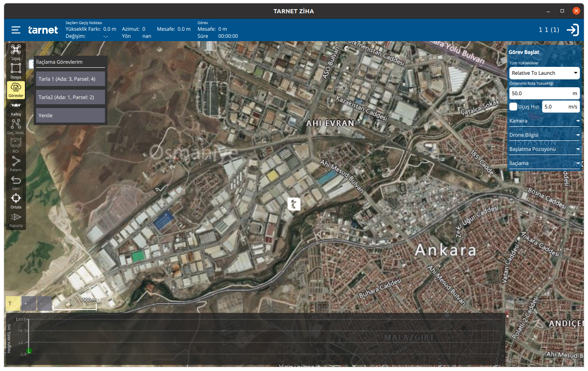Select Tarla2 (Ada: 1, Parsel: 2)
The width and height of the screenshot is (588, 371).
pyautogui.click(x=71, y=97)
